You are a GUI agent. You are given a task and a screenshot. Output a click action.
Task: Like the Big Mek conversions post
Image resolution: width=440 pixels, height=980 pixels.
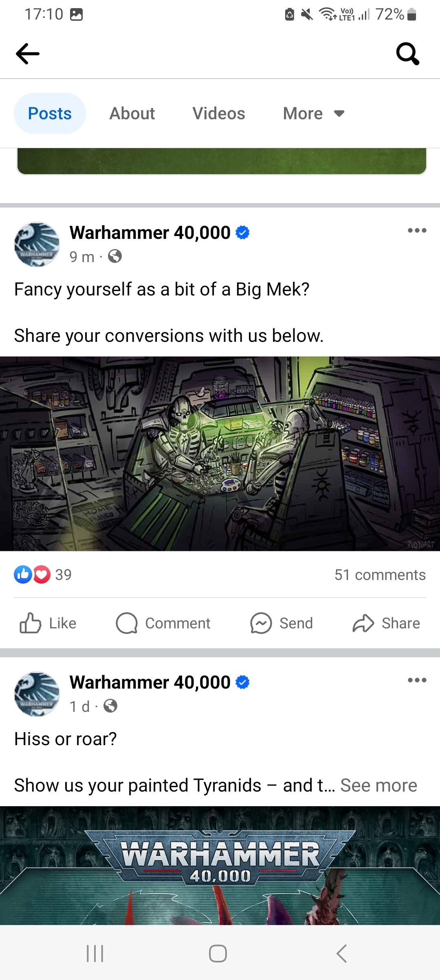pos(48,623)
